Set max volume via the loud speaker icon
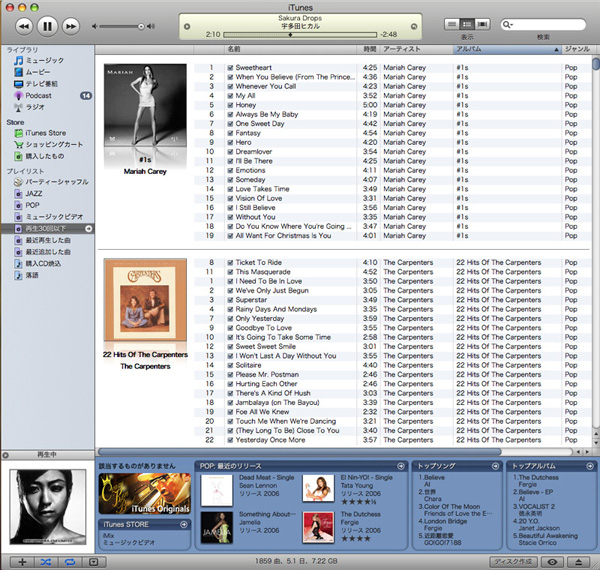 tap(151, 26)
